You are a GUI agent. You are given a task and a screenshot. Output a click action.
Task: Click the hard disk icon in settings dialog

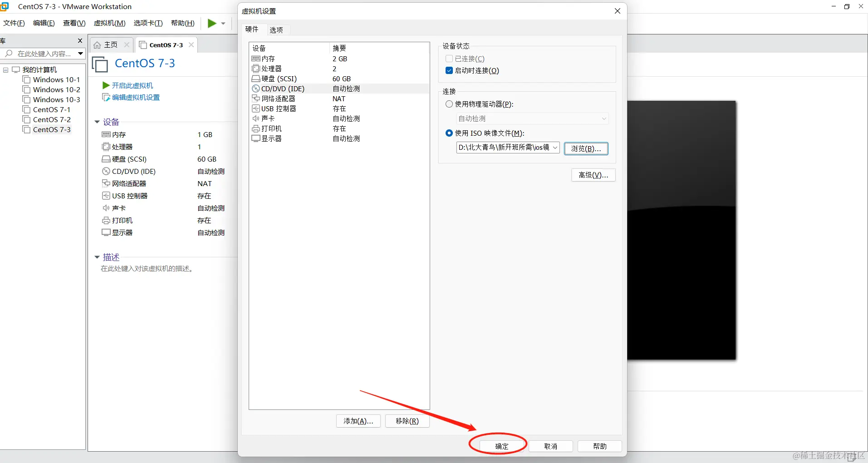[x=256, y=79]
